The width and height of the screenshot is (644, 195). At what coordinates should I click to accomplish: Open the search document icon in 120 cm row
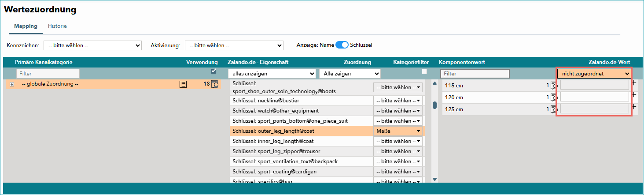(x=554, y=97)
